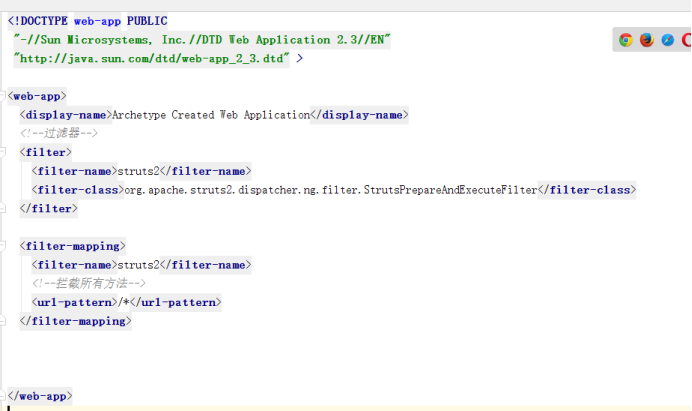Screen dimensions: 692x411
Task: Click fold marker beside closing </filter> tag
Action: 2,208
